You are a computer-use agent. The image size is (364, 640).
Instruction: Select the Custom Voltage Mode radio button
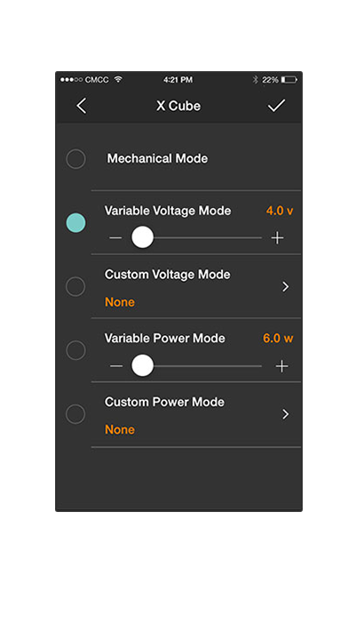point(75,286)
